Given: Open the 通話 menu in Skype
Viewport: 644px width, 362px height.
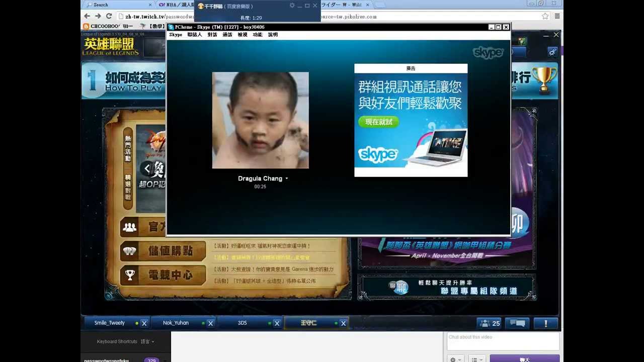Looking at the screenshot, I should click(x=227, y=35).
